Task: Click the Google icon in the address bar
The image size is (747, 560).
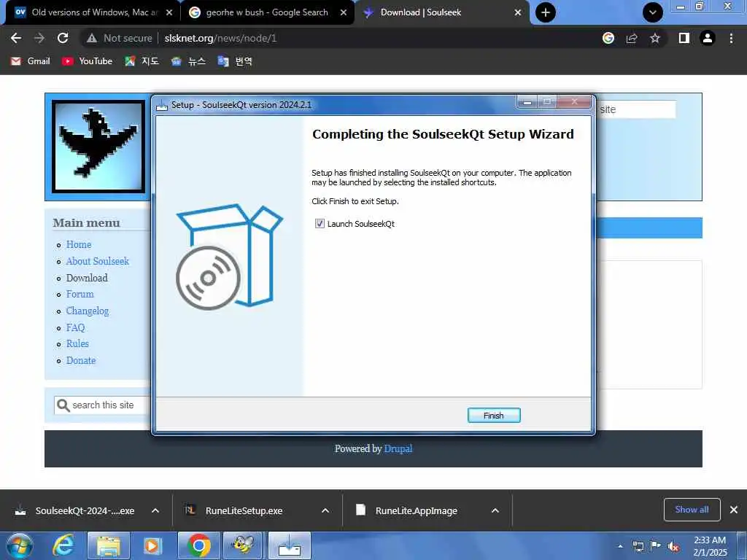Action: (608, 38)
